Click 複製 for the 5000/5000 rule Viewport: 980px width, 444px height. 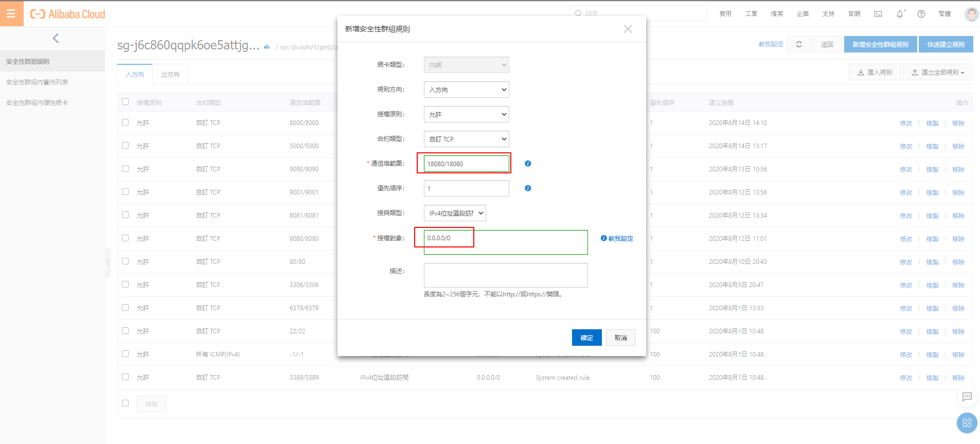point(932,147)
